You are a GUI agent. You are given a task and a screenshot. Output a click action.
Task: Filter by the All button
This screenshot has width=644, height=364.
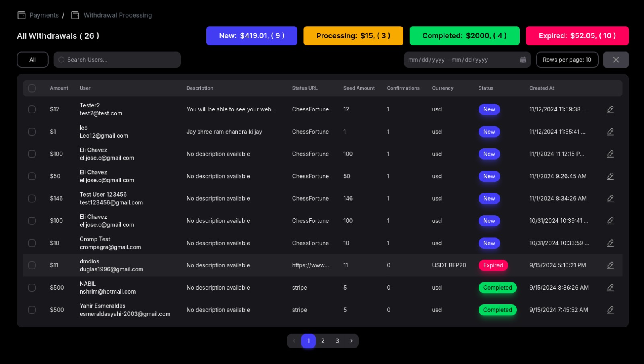pos(33,60)
